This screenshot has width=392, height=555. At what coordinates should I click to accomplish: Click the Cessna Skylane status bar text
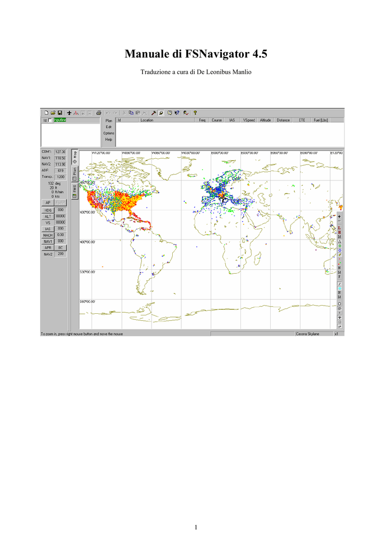(x=308, y=334)
